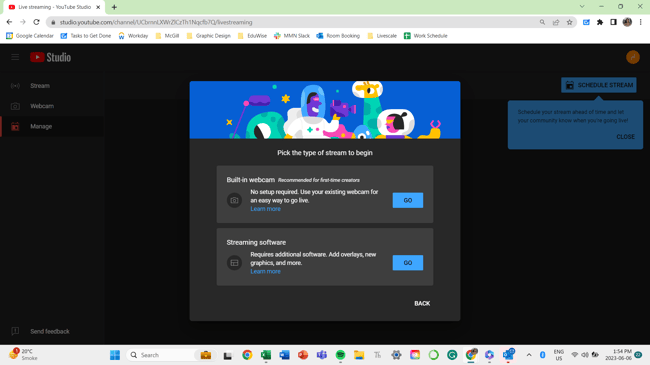This screenshot has height=365, width=650.
Task: Open PowerPoint from the taskbar
Action: coord(303,355)
